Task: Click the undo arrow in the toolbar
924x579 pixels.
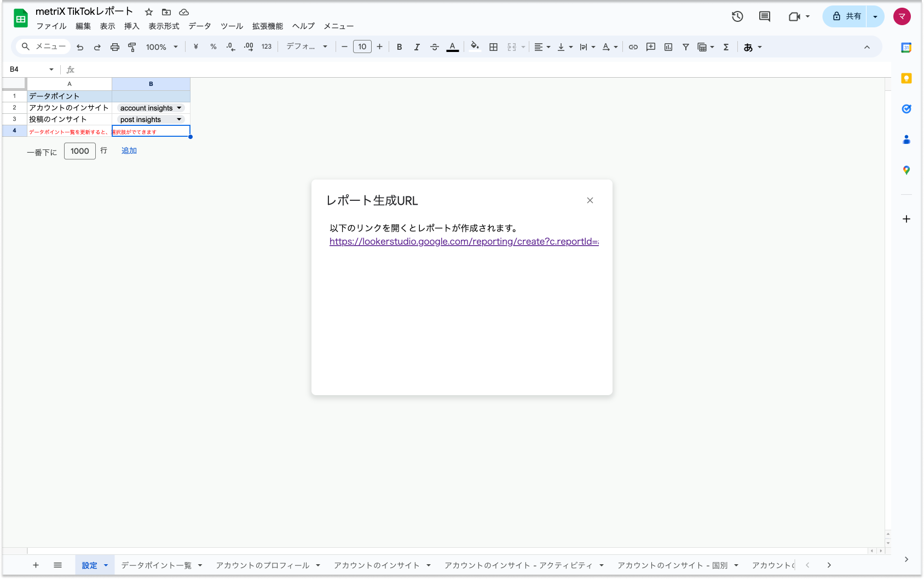Action: point(80,47)
